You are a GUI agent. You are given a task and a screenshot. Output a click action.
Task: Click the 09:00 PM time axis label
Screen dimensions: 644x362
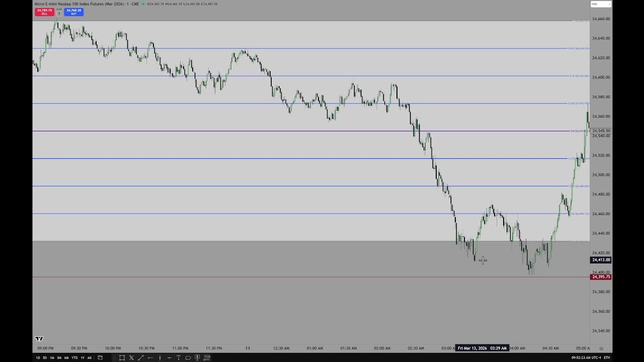[x=45, y=348]
